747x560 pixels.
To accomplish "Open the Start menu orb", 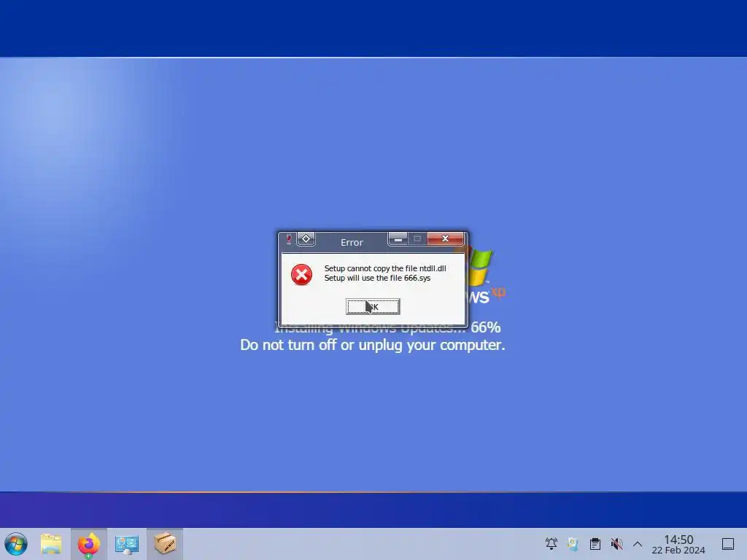I will pyautogui.click(x=16, y=544).
